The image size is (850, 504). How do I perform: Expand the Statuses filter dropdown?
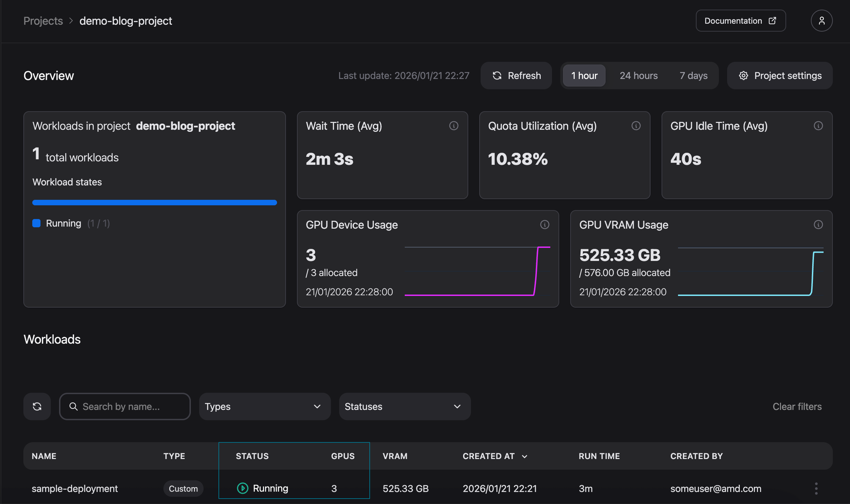click(x=404, y=406)
